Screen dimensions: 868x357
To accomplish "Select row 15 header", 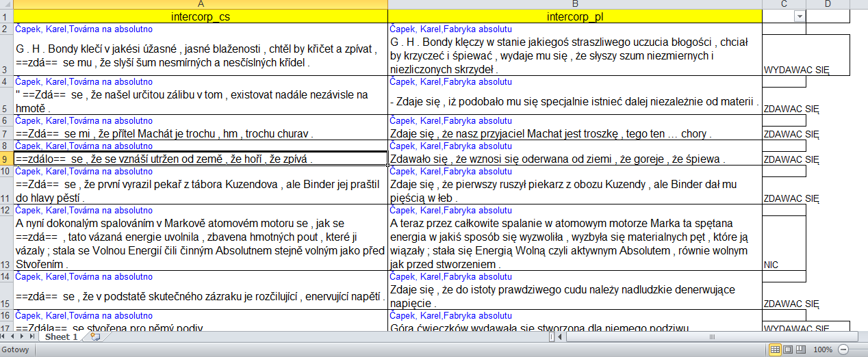I will pos(6,296).
